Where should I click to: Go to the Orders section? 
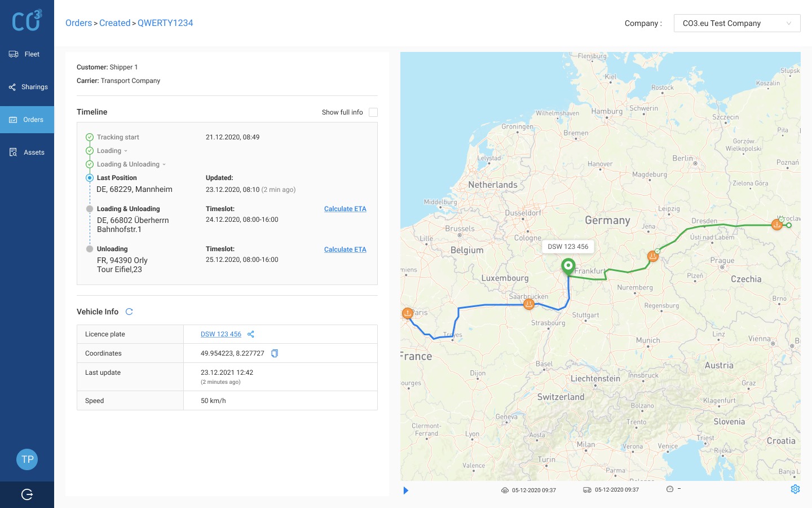27,120
